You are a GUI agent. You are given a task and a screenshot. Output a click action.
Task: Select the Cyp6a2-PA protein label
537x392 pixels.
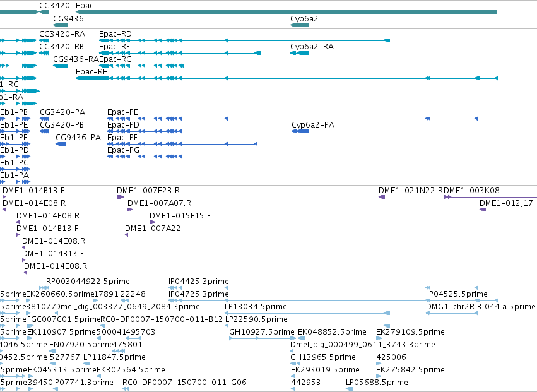313,125
